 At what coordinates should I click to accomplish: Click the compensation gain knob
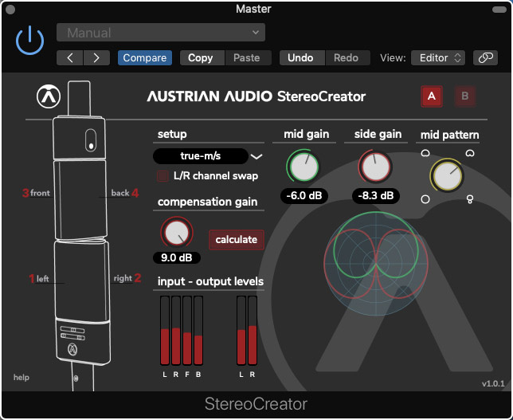[176, 233]
